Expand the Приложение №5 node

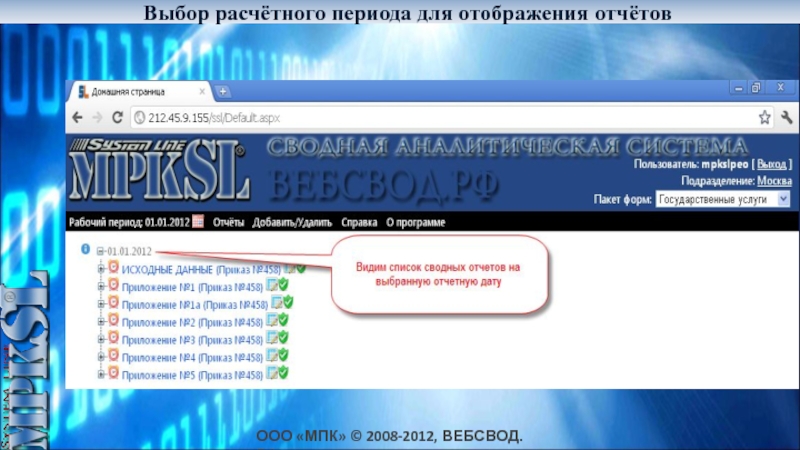coord(101,374)
